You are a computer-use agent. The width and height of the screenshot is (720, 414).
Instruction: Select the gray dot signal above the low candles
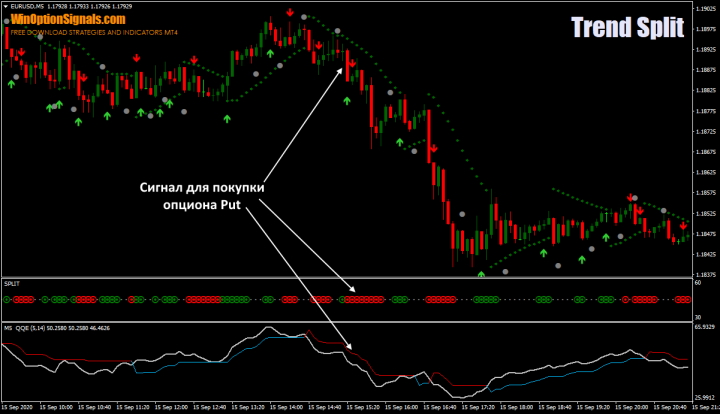point(462,214)
